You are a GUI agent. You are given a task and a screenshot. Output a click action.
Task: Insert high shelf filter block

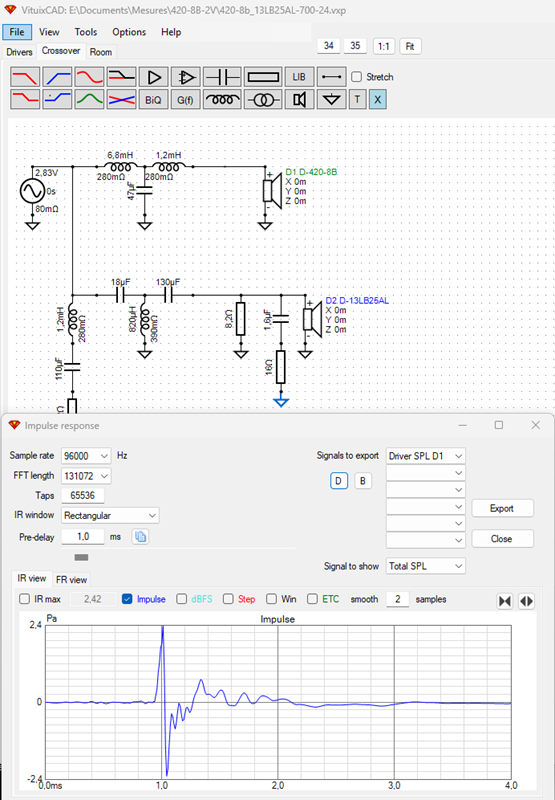(x=57, y=99)
